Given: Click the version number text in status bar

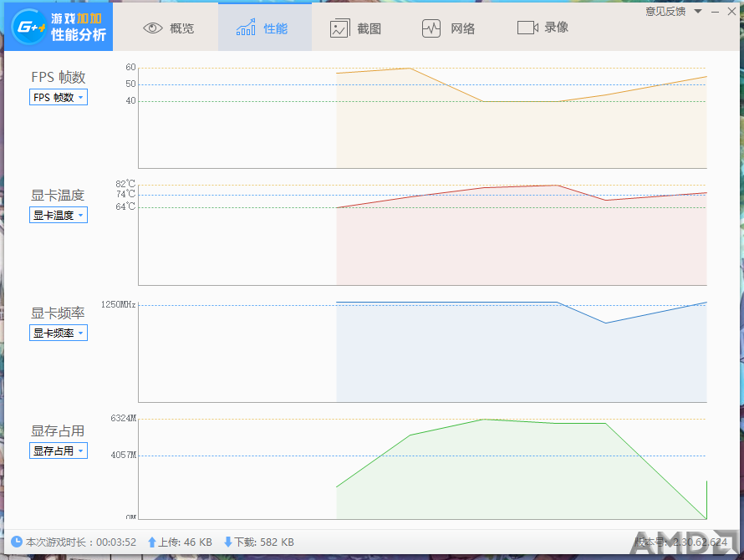Looking at the screenshot, I should click(x=681, y=542).
